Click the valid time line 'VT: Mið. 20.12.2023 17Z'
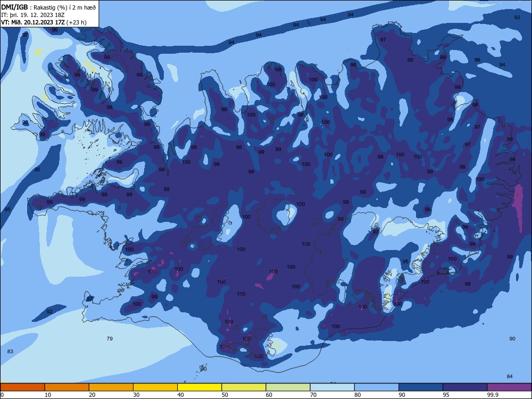Viewport: 532px width, 399px height. [x=33, y=22]
